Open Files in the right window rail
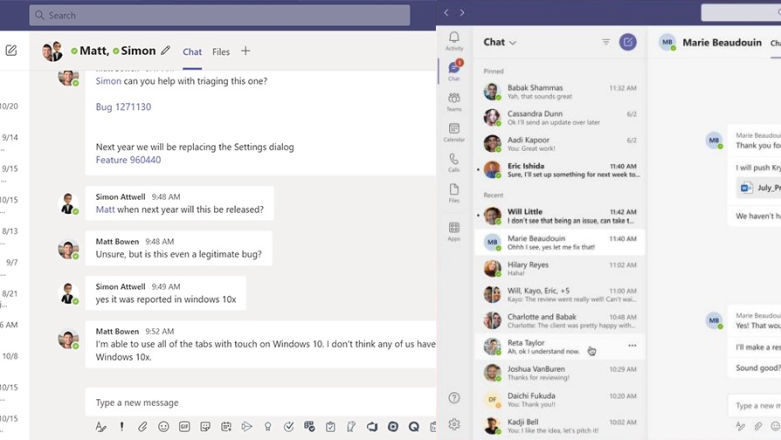This screenshot has width=781, height=440. [454, 193]
